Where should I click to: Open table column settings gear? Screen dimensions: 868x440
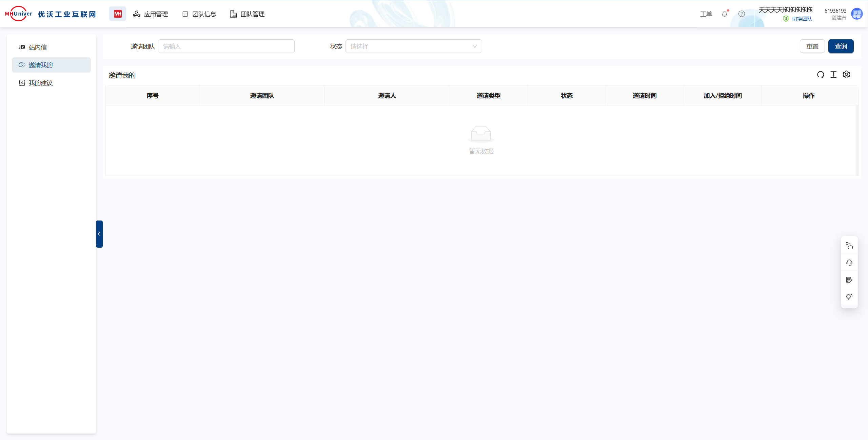(846, 75)
